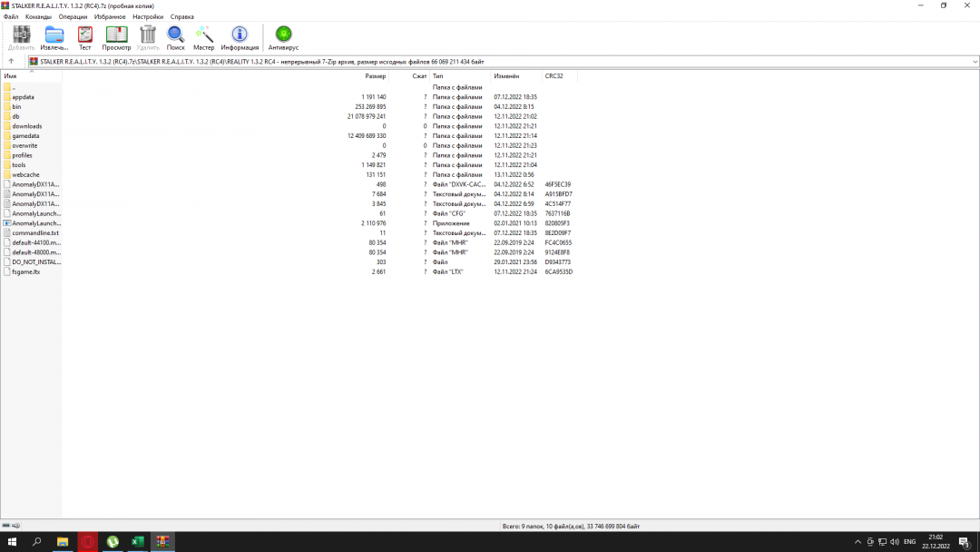Click the Extract (Извлечь) toolbar icon
Image resolution: width=980 pixels, height=552 pixels.
54,38
